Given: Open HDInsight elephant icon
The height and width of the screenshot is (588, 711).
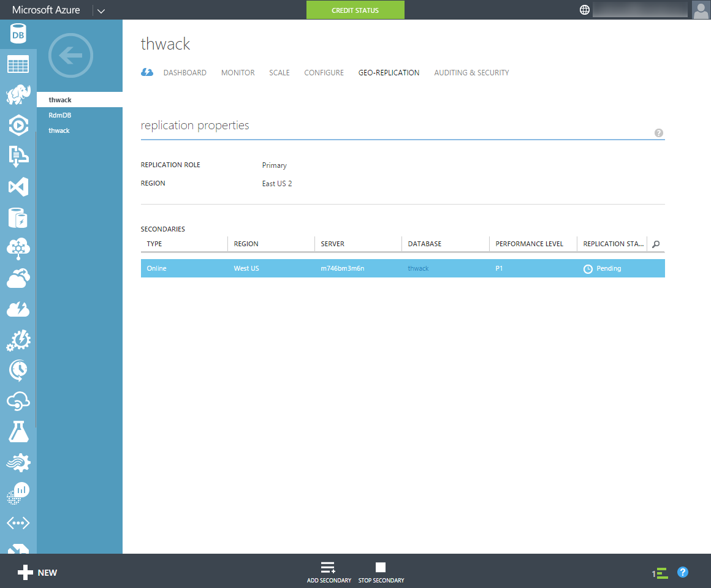Looking at the screenshot, I should [18, 95].
